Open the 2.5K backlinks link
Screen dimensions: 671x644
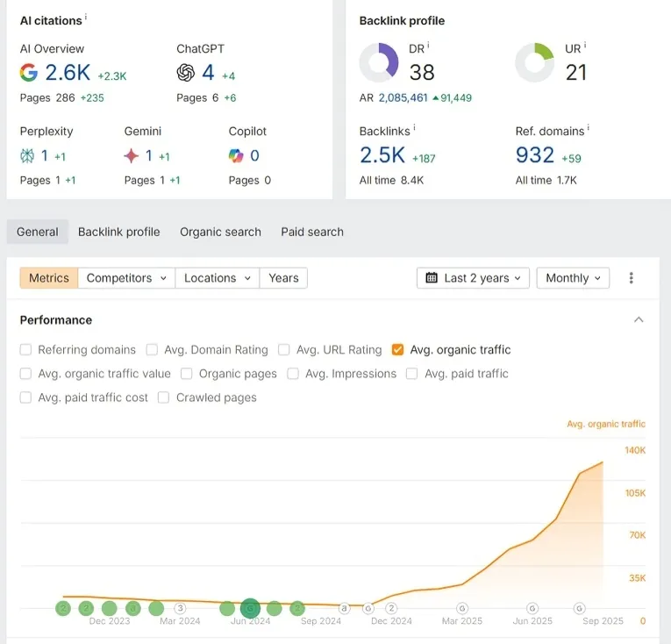tap(382, 156)
